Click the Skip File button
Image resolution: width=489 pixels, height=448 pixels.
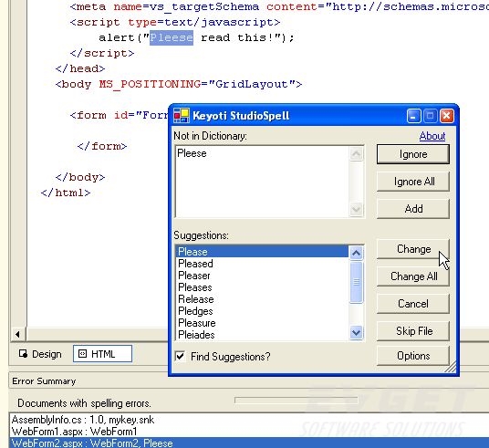[413, 331]
